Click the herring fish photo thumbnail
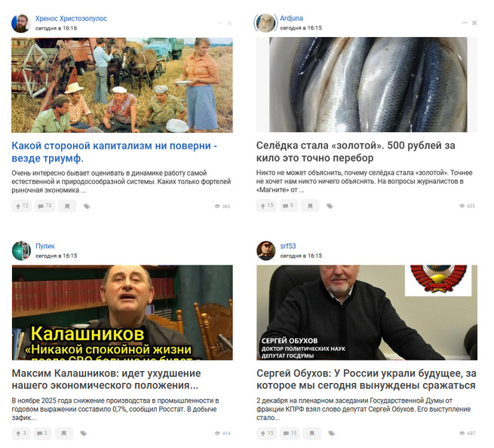The height and width of the screenshot is (448, 494). click(x=367, y=84)
